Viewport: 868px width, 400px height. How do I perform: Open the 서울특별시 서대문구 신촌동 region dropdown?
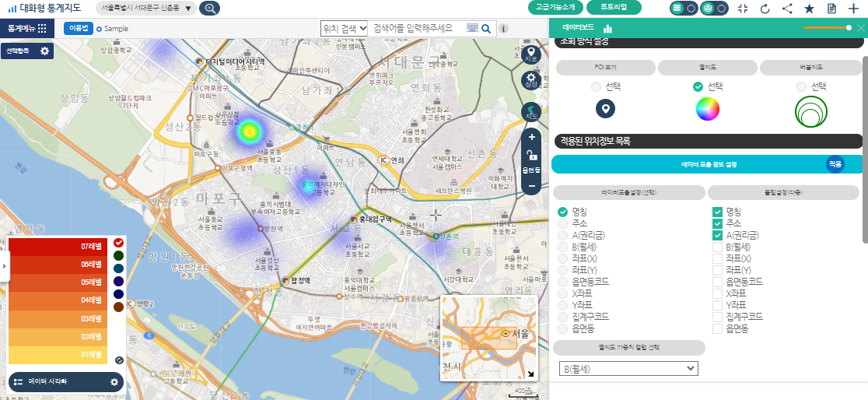[x=146, y=9]
